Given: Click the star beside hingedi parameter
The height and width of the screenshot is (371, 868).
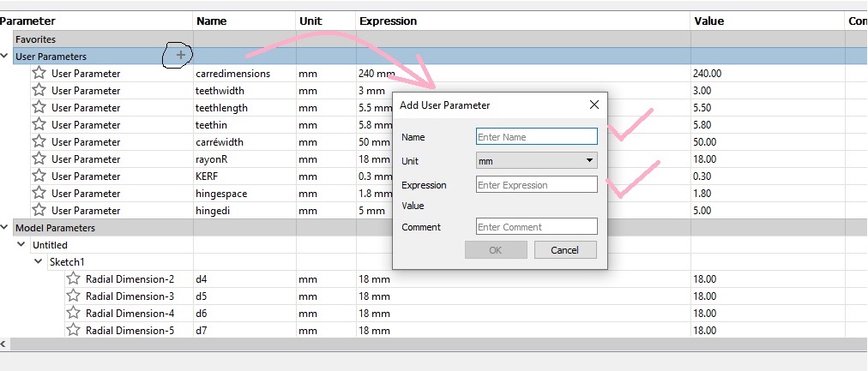Looking at the screenshot, I should coord(39,211).
